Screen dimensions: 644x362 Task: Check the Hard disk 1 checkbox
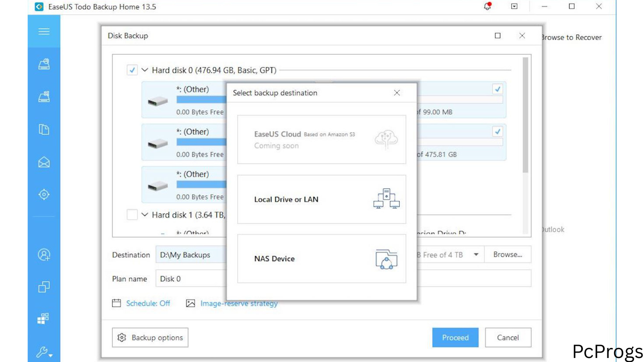[132, 214]
